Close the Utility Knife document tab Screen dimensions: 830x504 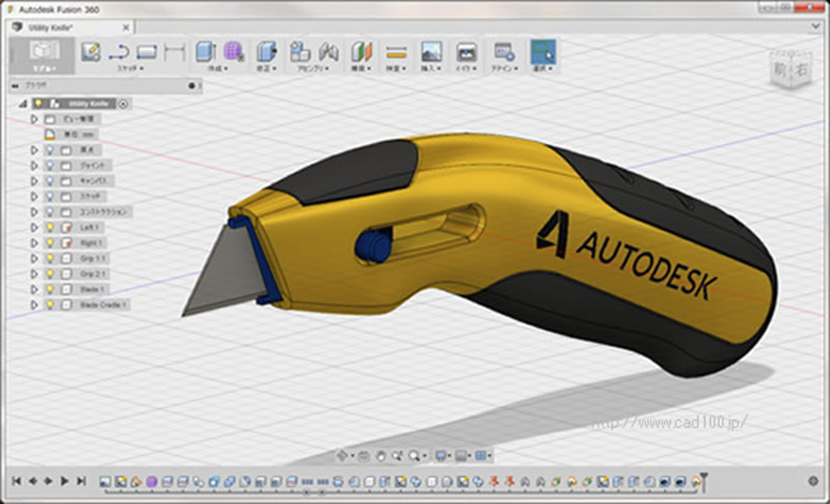pyautogui.click(x=126, y=27)
